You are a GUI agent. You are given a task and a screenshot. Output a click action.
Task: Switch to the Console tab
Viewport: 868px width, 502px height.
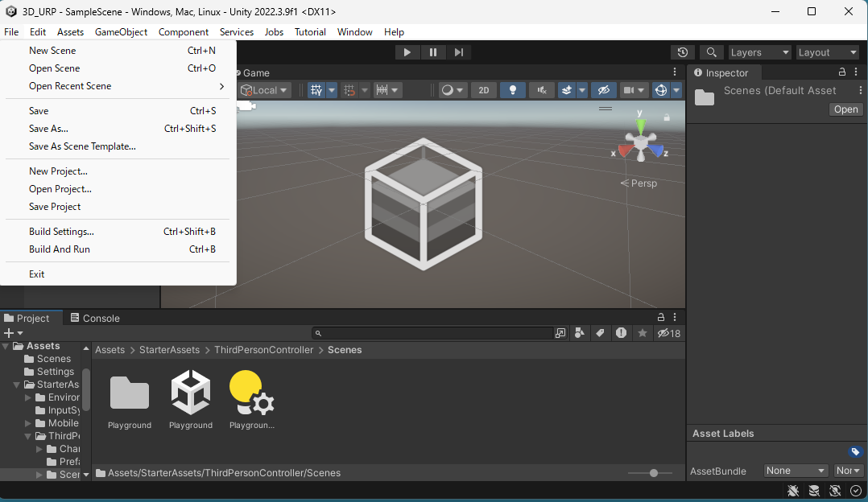coord(95,318)
